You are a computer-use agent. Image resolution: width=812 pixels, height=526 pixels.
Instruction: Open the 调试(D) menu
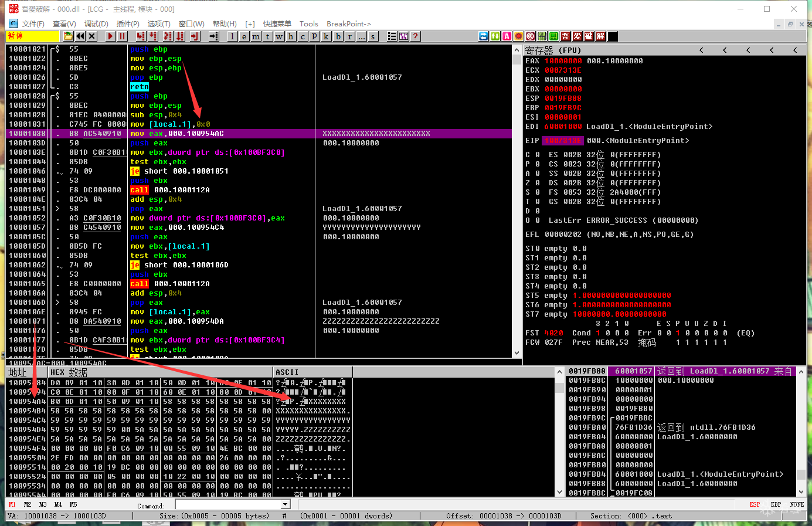tap(96, 24)
